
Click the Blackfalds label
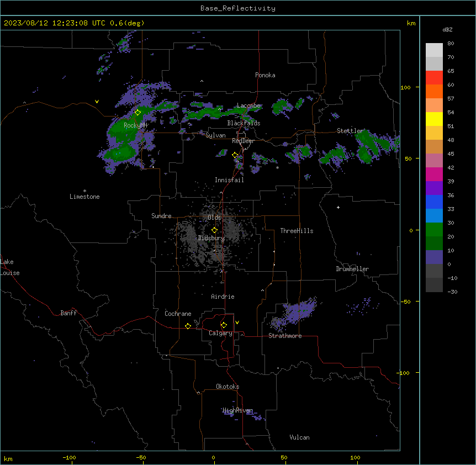click(x=244, y=123)
